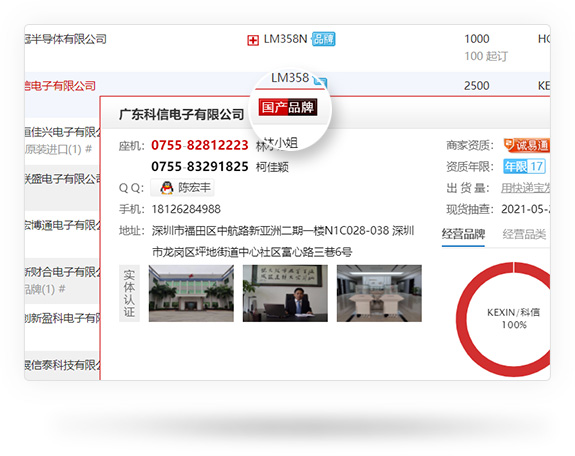Click the second address line 市龙岗区坪地街道

pos(252,252)
